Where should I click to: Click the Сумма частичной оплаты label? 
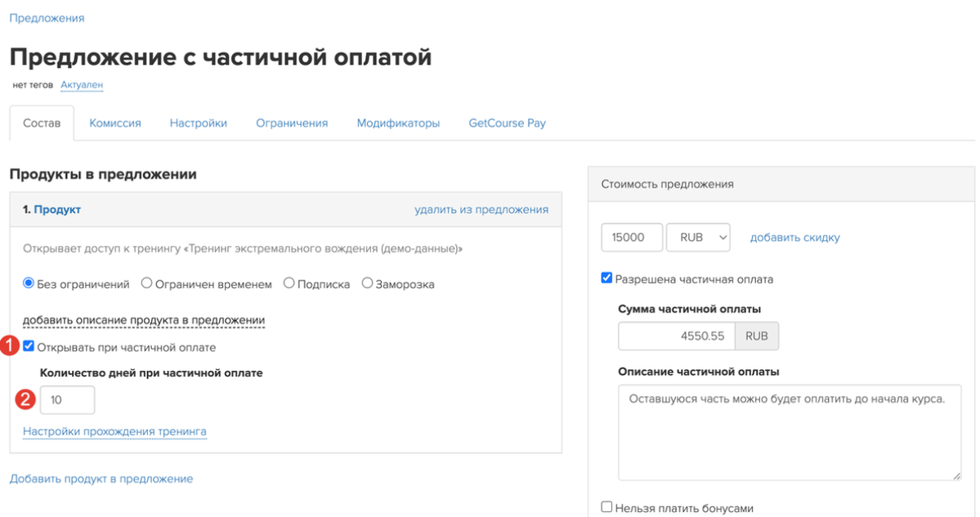(689, 309)
